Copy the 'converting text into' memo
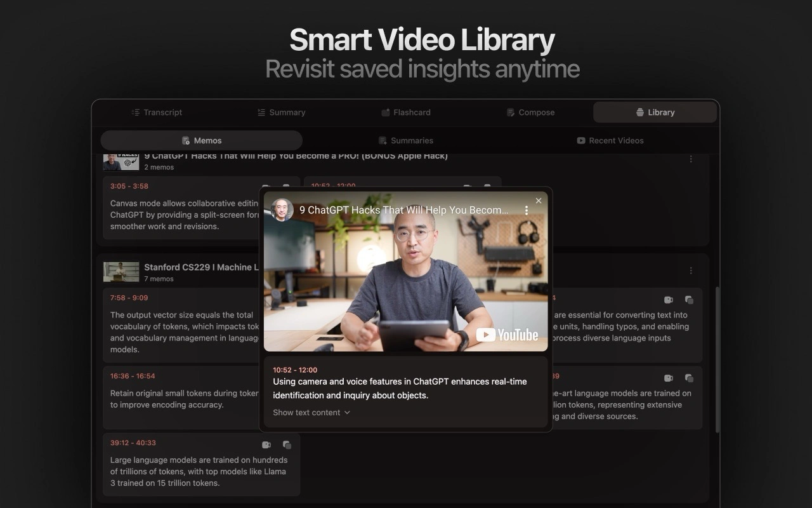 tap(689, 300)
